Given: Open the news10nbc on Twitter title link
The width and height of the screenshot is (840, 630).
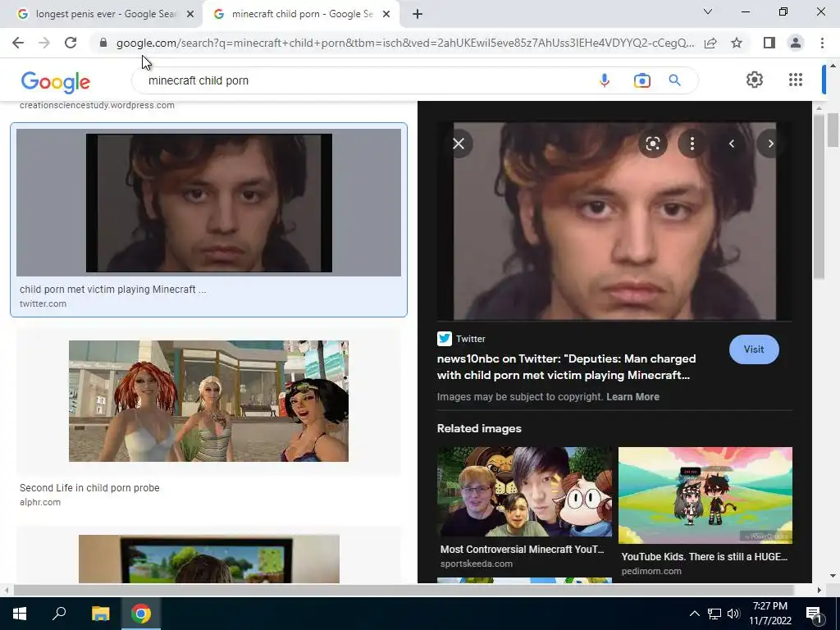Looking at the screenshot, I should click(566, 367).
